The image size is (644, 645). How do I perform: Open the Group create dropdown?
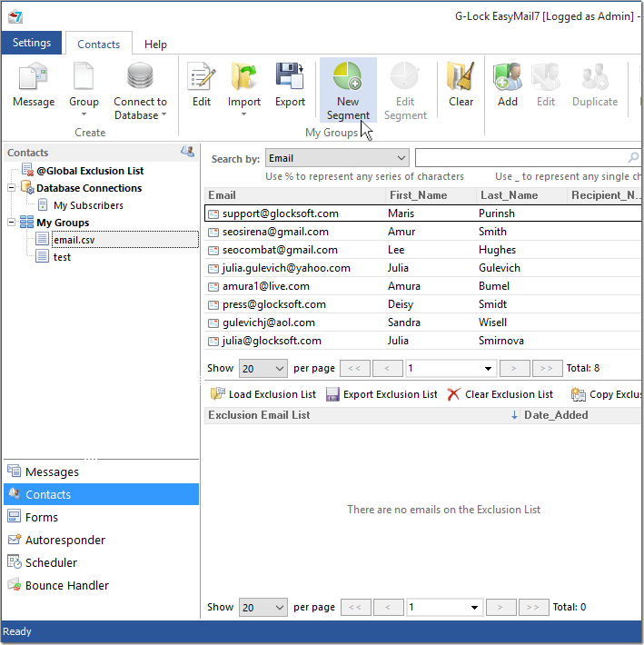[84, 89]
